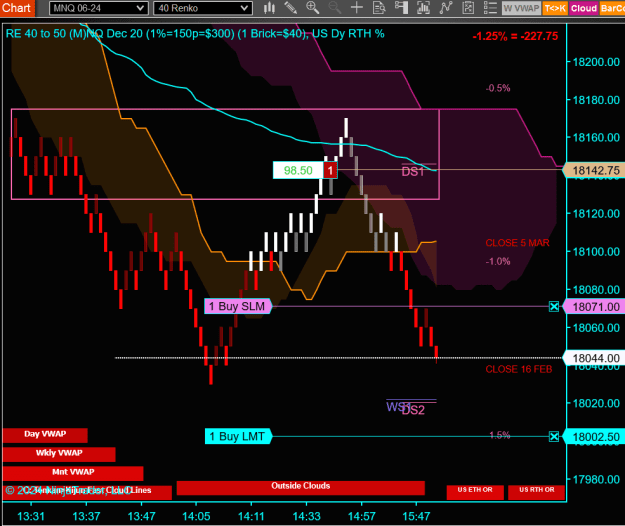Click the Mnt VWAP red button
The width and height of the screenshot is (625, 526).
[x=73, y=473]
